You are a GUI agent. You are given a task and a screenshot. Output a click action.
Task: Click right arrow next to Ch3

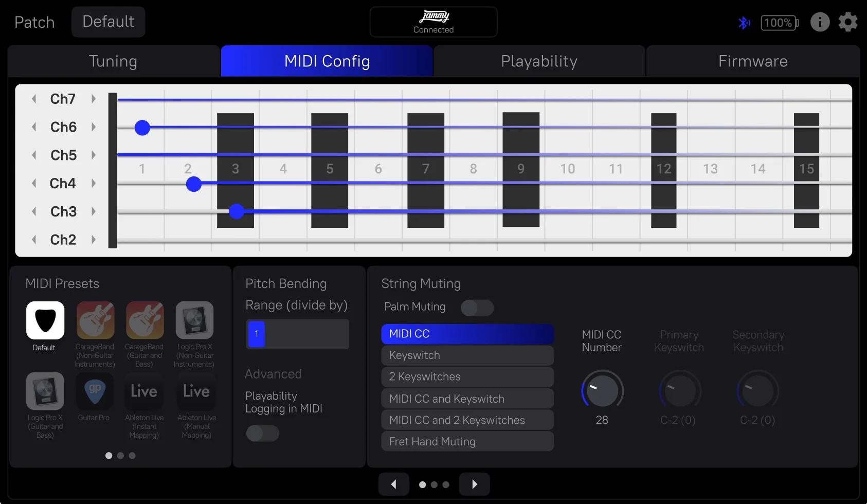point(94,211)
